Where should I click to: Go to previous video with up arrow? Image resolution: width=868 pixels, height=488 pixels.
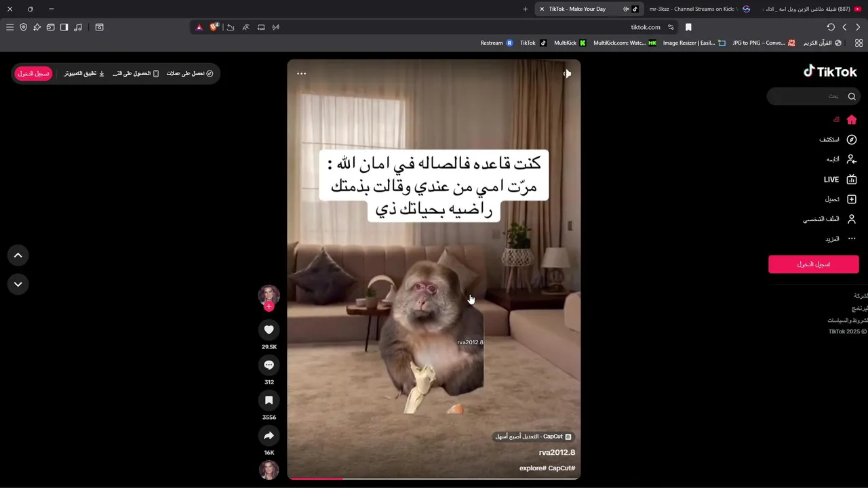pos(18,255)
